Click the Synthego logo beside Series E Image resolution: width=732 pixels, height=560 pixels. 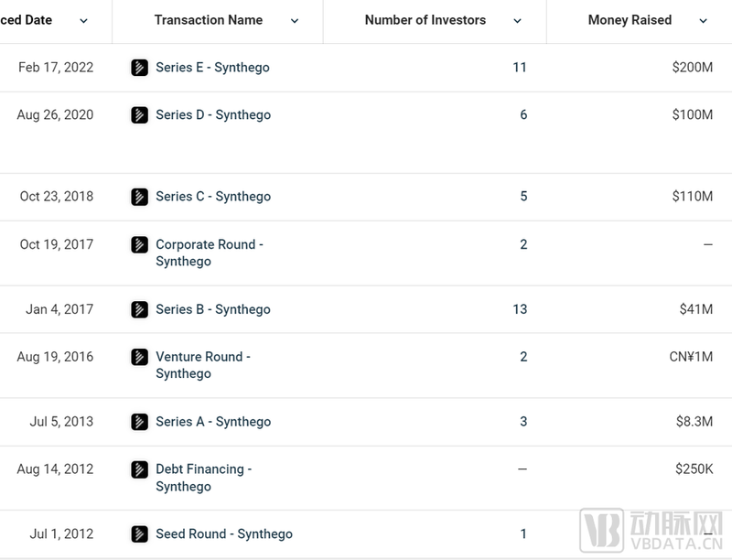click(x=140, y=68)
